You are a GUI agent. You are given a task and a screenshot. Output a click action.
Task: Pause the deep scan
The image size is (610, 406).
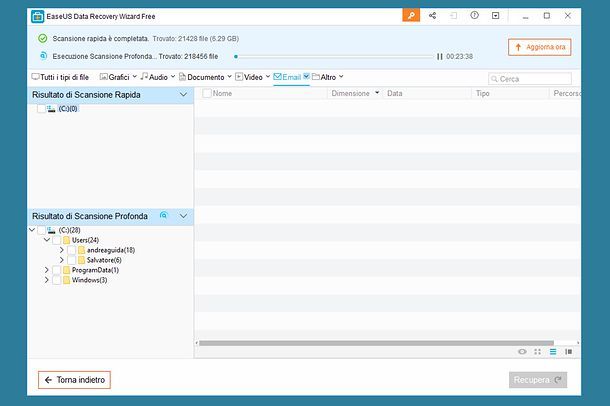pyautogui.click(x=439, y=56)
